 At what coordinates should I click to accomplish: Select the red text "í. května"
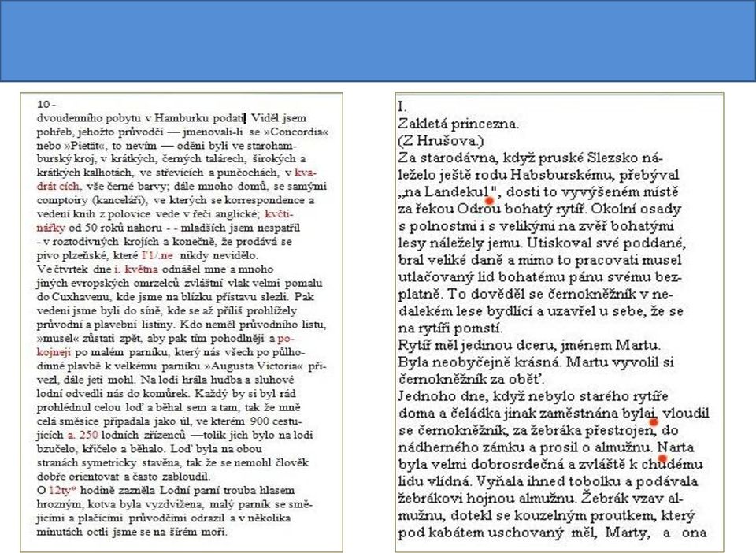(x=136, y=269)
